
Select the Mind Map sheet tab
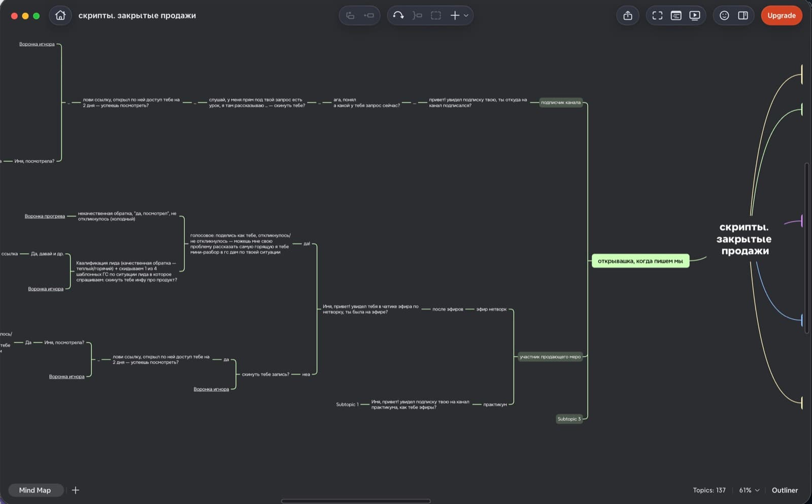35,490
